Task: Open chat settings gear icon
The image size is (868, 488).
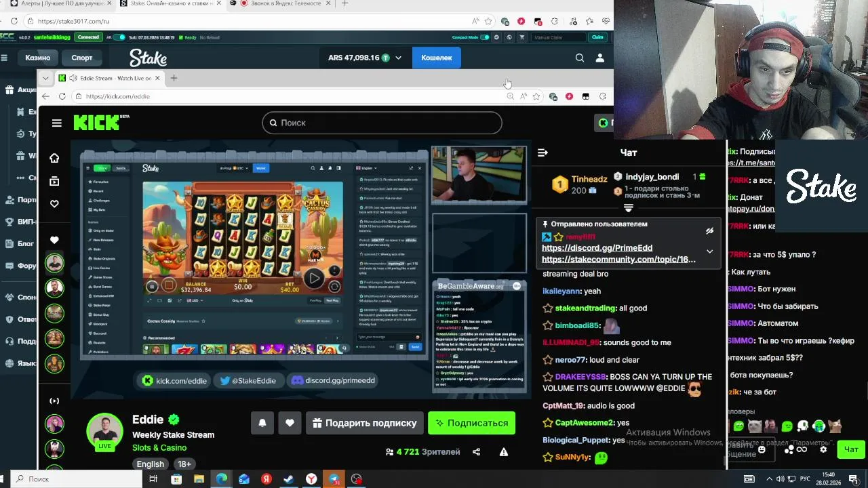Action: point(823,449)
